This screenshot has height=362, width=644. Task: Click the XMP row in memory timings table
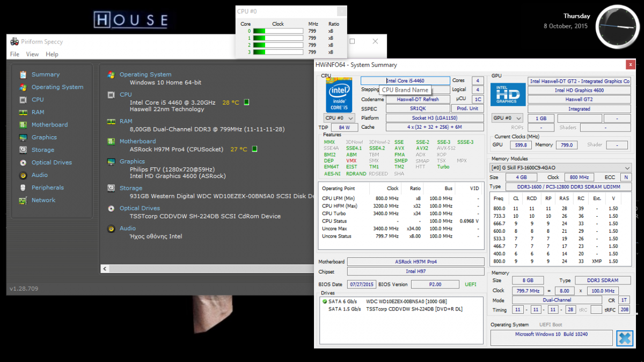click(561, 261)
